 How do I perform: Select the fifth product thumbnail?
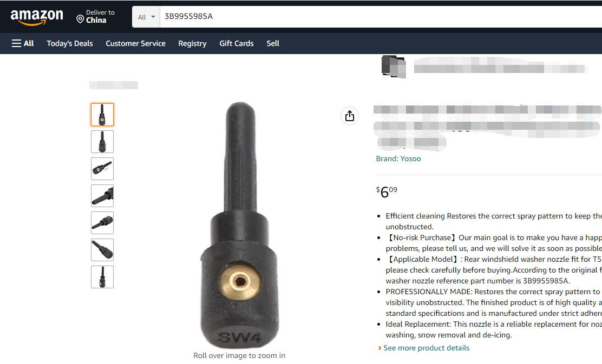(102, 223)
